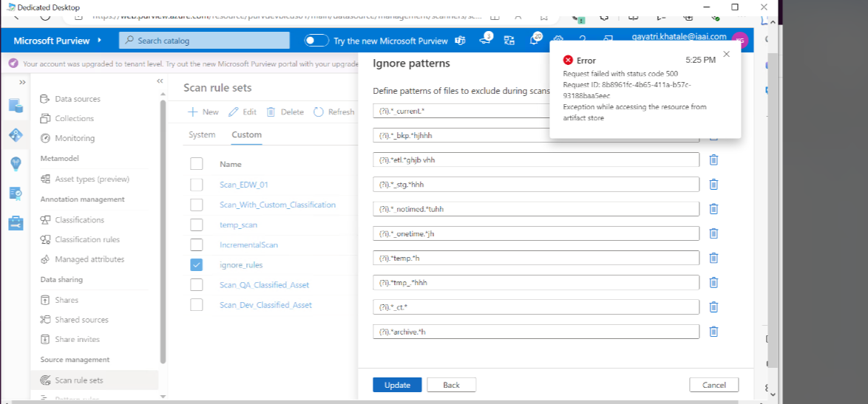Dismiss the Error notification with X
This screenshot has width=868, height=404.
pyautogui.click(x=726, y=54)
